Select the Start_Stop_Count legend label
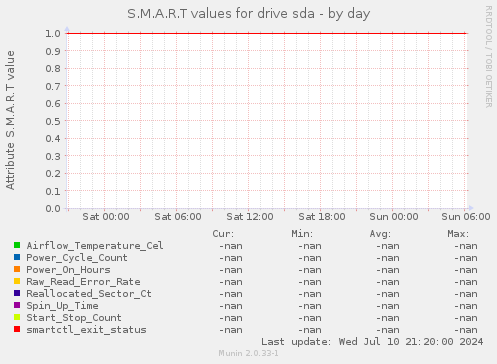 coord(74,318)
